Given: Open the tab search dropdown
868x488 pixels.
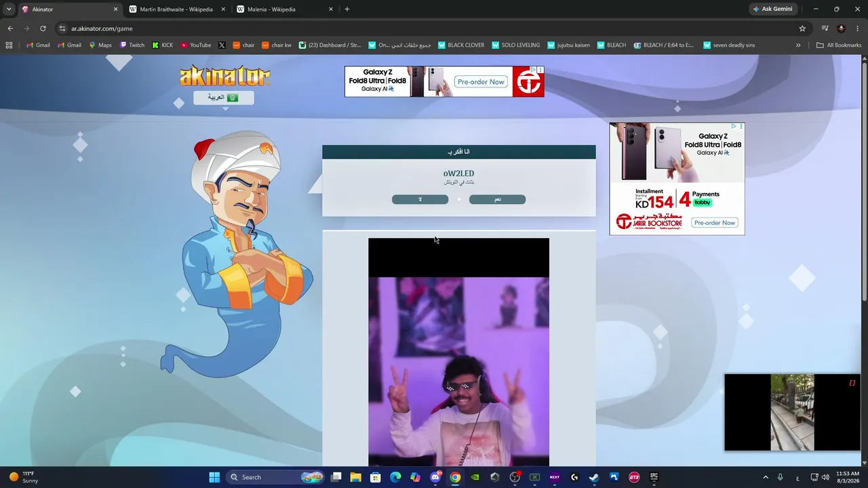Looking at the screenshot, I should [x=9, y=9].
